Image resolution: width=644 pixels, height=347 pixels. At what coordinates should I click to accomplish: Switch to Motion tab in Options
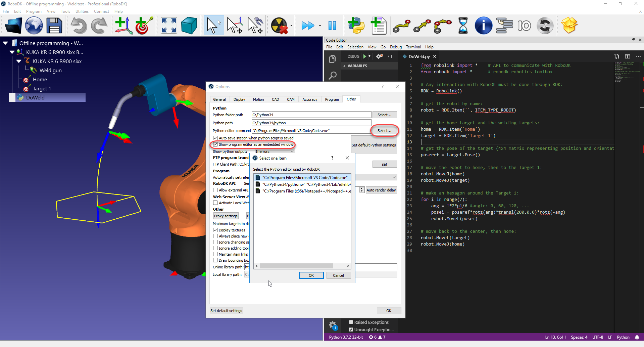[x=258, y=99]
